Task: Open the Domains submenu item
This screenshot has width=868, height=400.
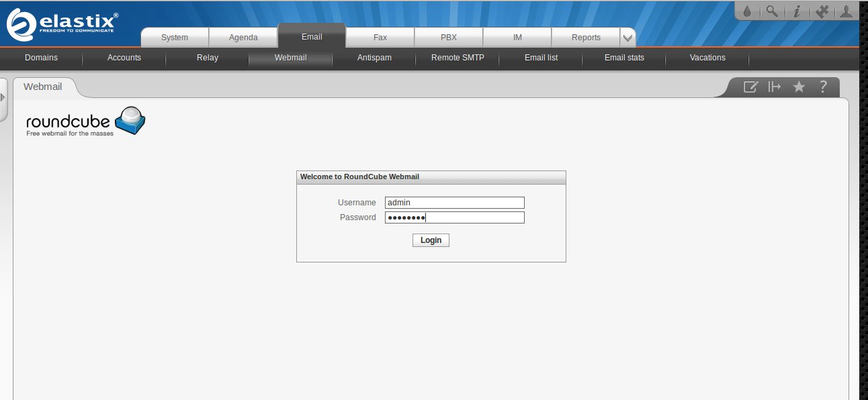Action: coord(42,58)
